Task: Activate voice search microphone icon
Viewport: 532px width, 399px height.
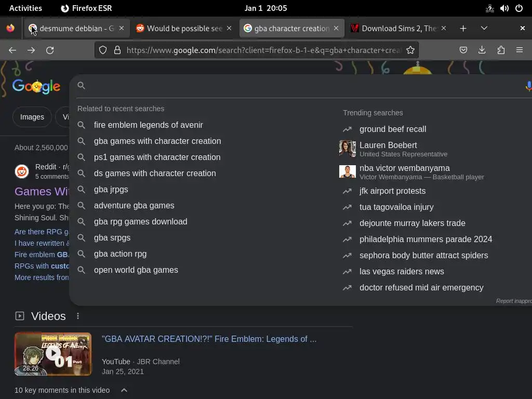Action: [528, 86]
